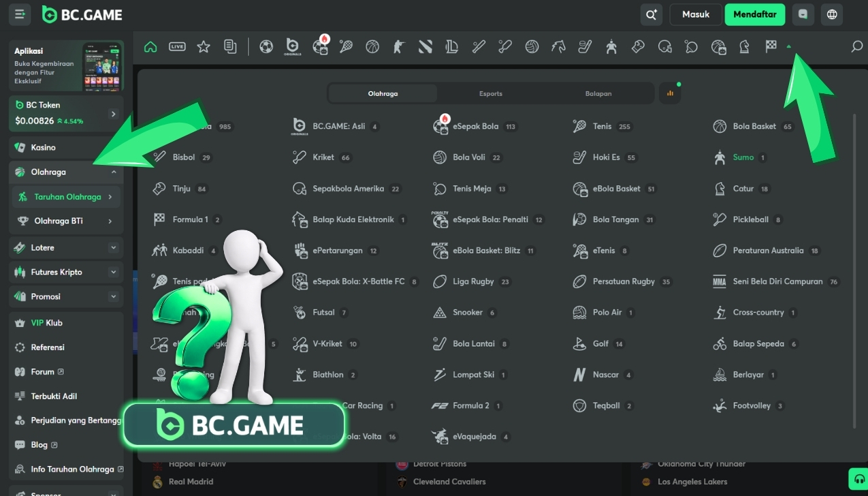868x496 pixels.
Task: Select the boxing glove icon in the sports bar
Action: pos(638,47)
